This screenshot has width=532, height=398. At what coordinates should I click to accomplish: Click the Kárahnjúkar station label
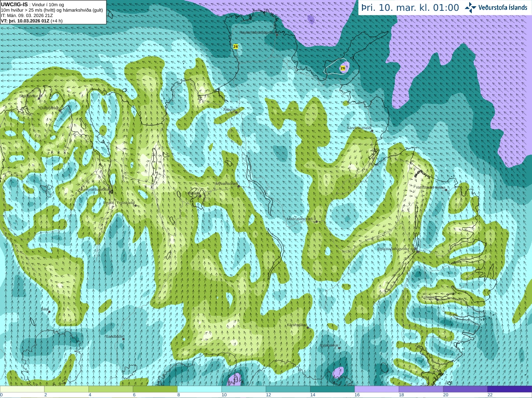click(297, 325)
